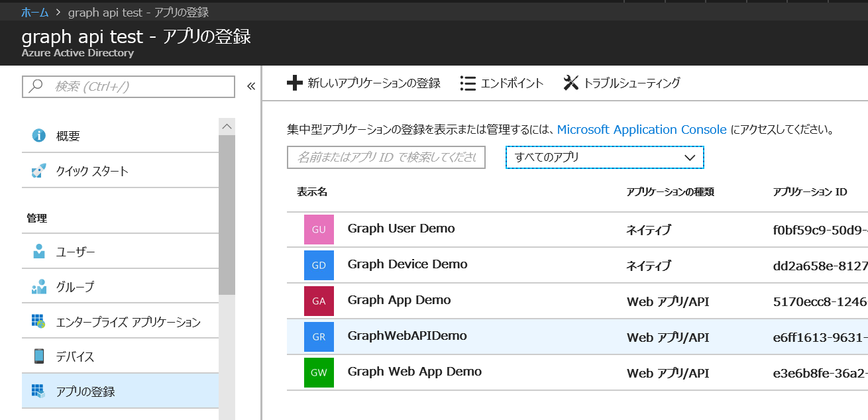Viewport: 868px width, 420px height.
Task: Select the デバイス icon in the sidebar
Action: click(39, 356)
